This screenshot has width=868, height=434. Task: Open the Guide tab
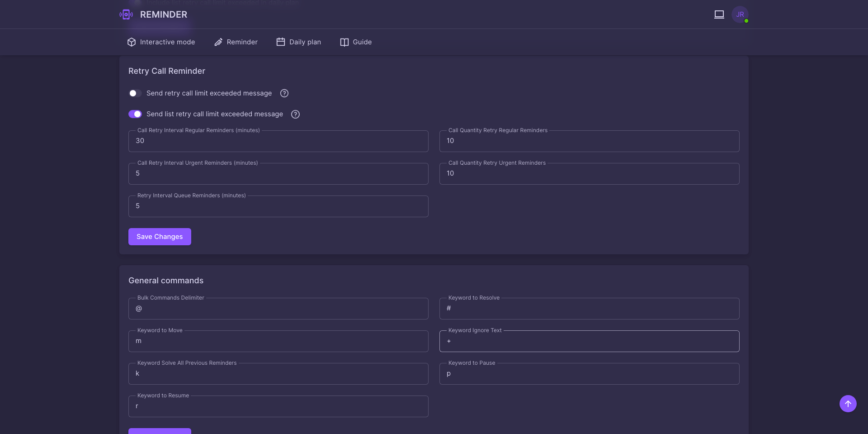356,42
